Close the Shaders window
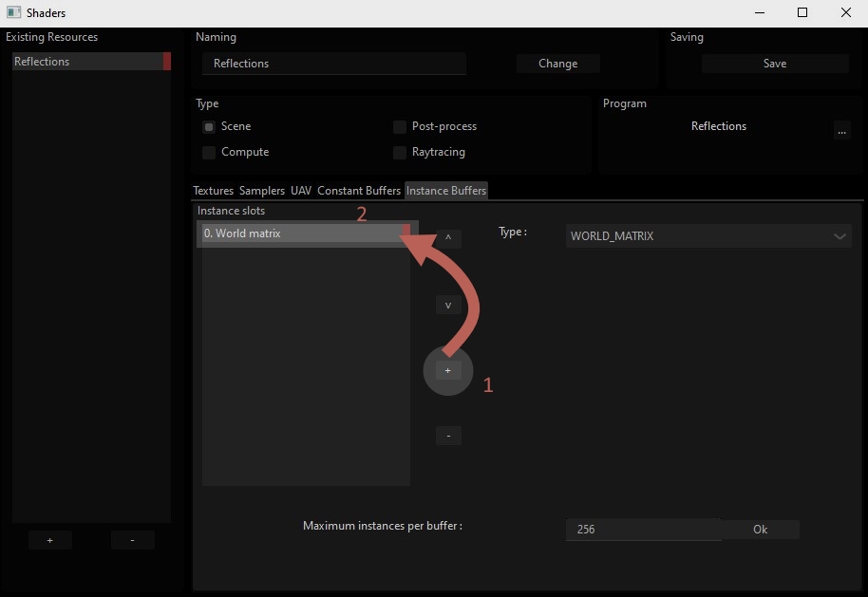Viewport: 868px width, 597px height. pyautogui.click(x=846, y=12)
